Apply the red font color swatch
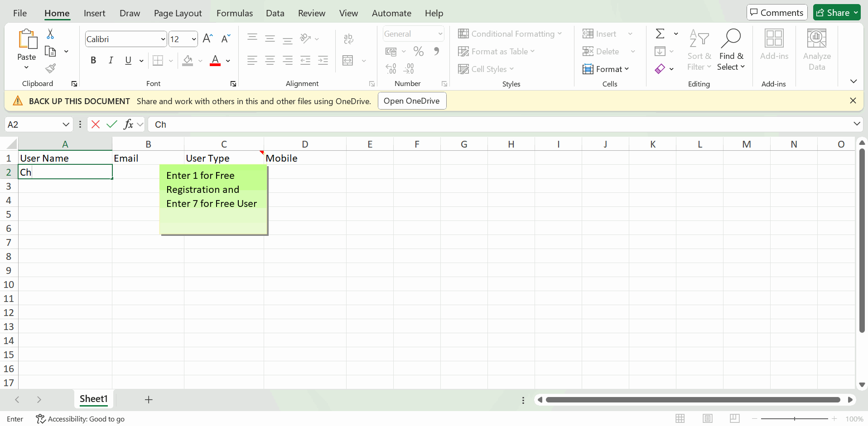The image size is (868, 426). click(x=215, y=61)
